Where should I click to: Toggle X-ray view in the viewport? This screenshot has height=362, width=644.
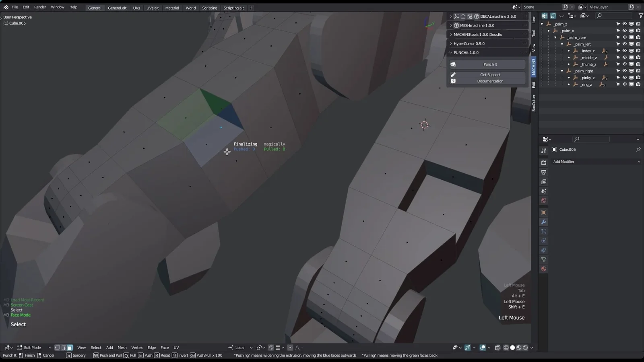click(497, 348)
